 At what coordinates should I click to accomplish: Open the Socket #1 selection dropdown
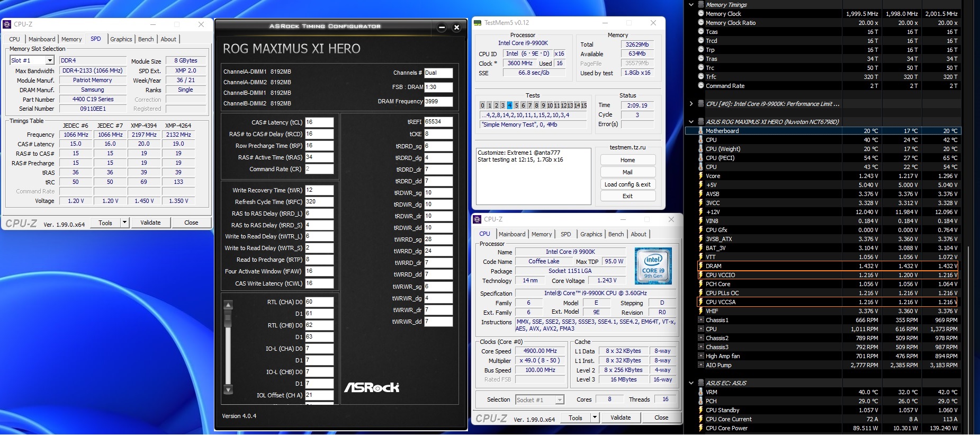(560, 400)
